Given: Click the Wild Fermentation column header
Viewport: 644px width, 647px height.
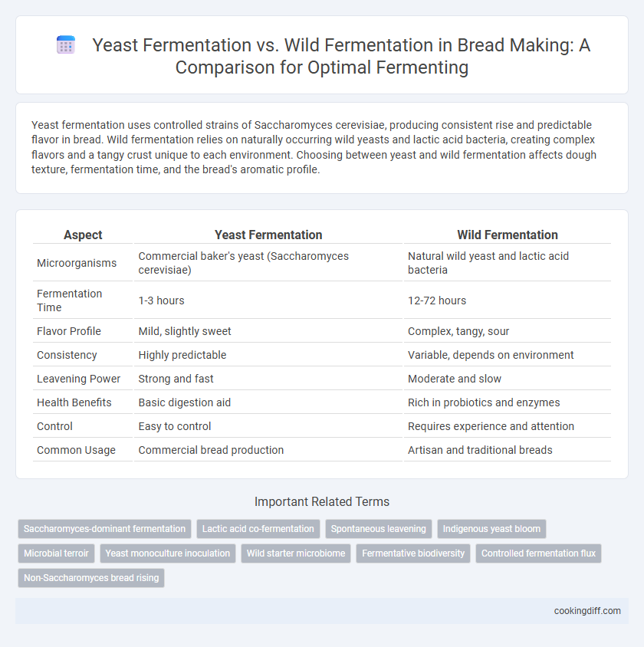Looking at the screenshot, I should tap(508, 235).
